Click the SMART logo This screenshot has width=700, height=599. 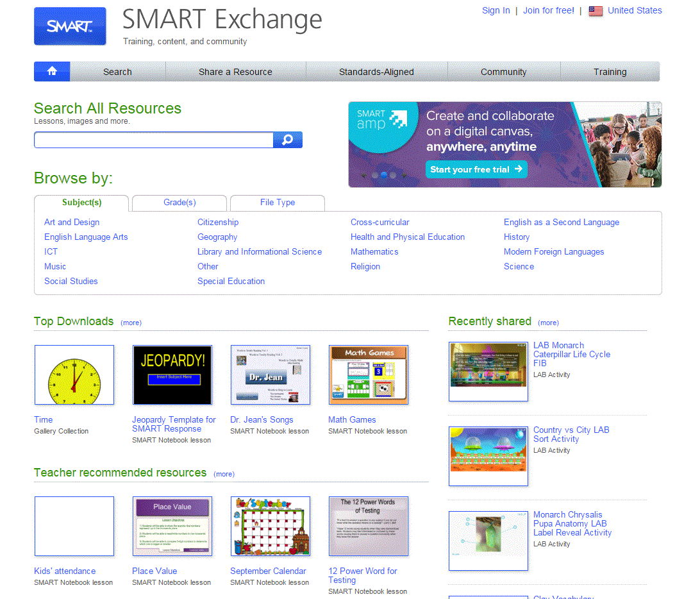[70, 26]
